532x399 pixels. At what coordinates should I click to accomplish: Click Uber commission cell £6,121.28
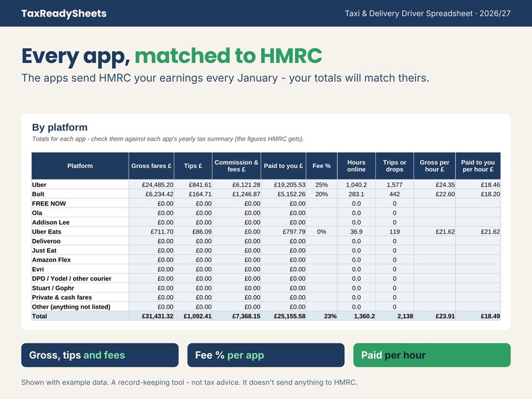237,185
